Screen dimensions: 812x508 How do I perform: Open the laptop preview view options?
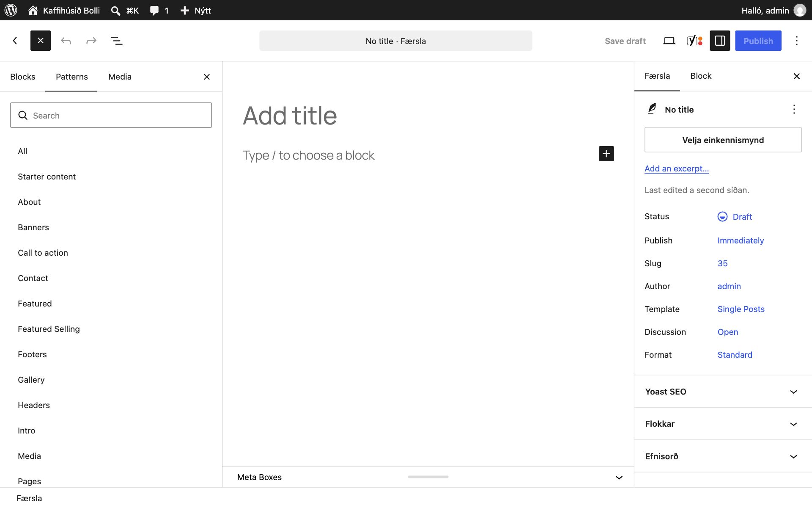pyautogui.click(x=669, y=41)
